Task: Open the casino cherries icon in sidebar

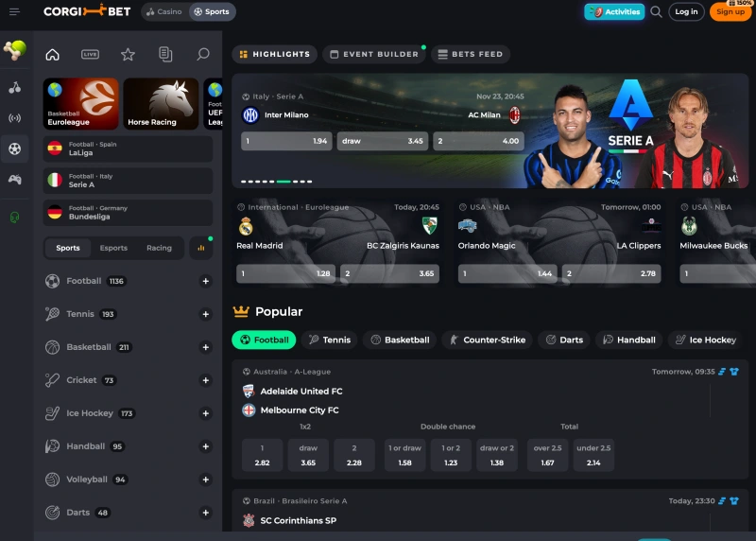Action: 14,87
